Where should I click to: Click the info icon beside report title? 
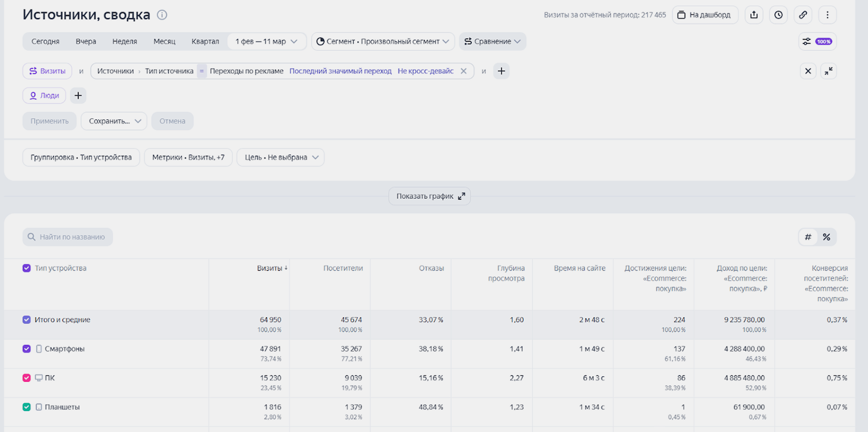[x=162, y=15]
